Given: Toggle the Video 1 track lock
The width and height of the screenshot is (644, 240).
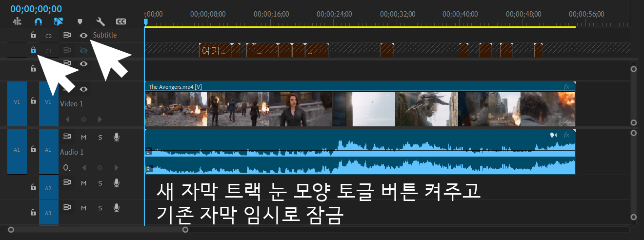Looking at the screenshot, I should pyautogui.click(x=33, y=101).
